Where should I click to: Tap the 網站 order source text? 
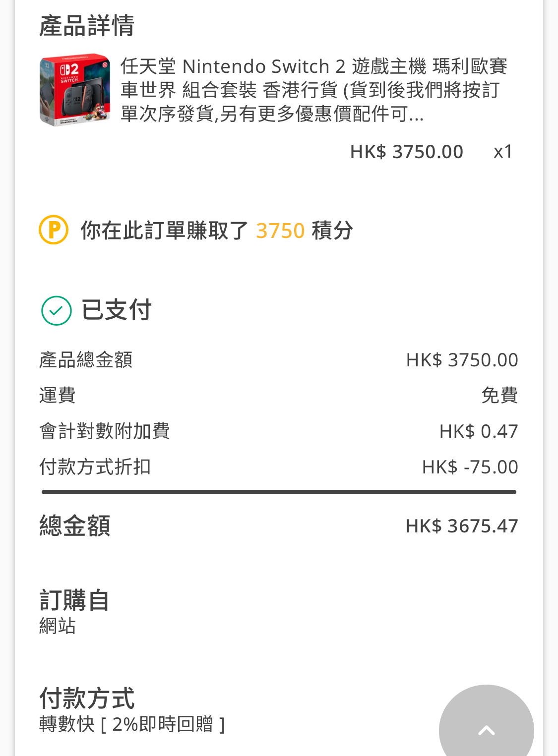(58, 626)
